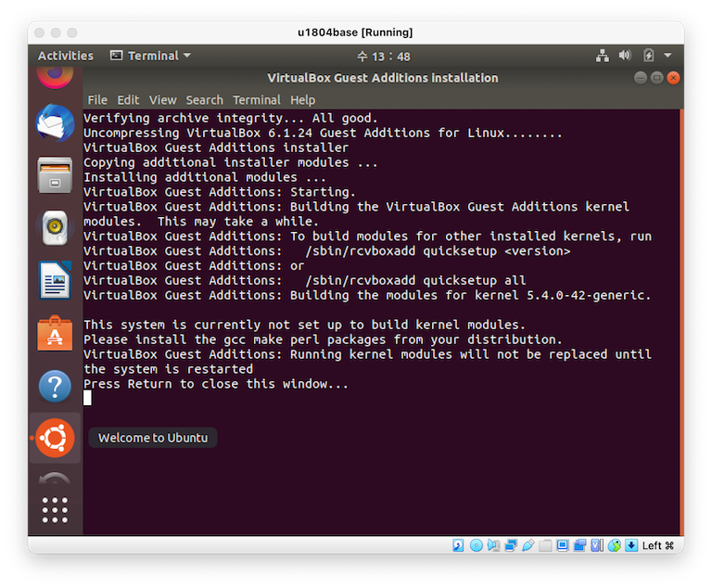Viewport: 712px width, 588px height.
Task: Click the battery charging icon in top bar
Action: click(648, 56)
